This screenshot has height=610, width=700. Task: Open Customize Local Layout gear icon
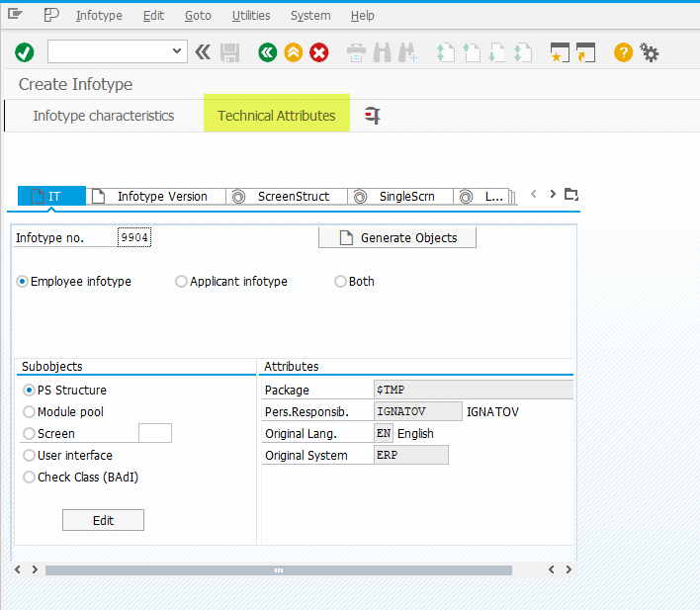coord(650,52)
